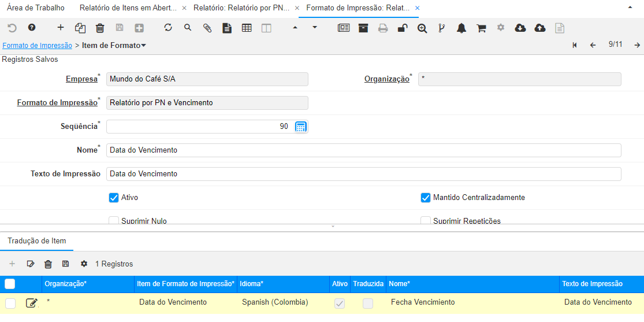Add new translation with detail plus icon
The width and height of the screenshot is (644, 322).
click(12, 264)
